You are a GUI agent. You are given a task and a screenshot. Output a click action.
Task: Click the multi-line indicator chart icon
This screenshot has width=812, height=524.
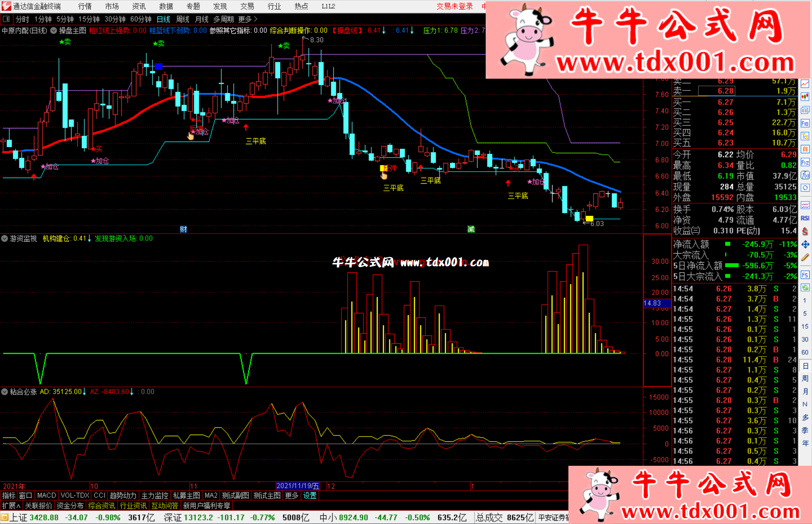(x=805, y=205)
